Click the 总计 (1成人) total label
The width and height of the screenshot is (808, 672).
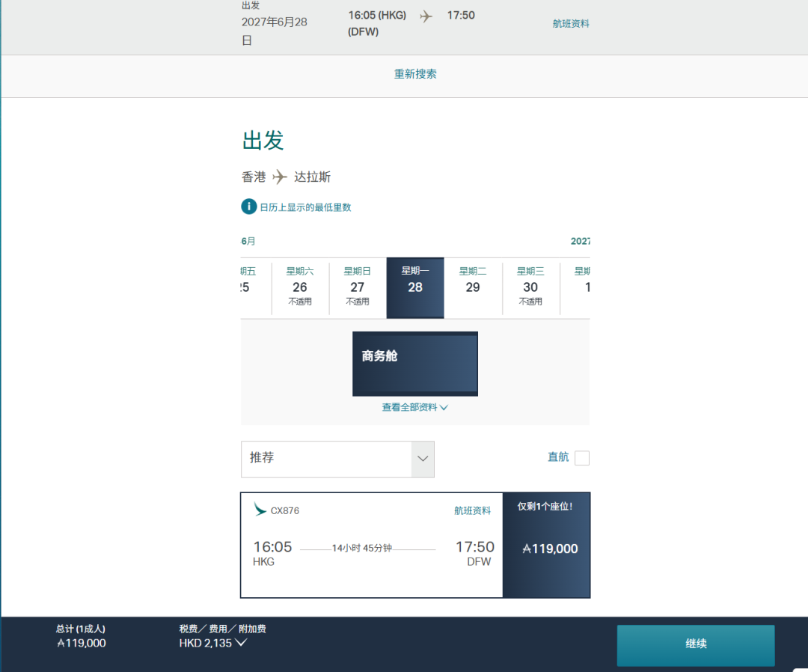click(x=80, y=629)
